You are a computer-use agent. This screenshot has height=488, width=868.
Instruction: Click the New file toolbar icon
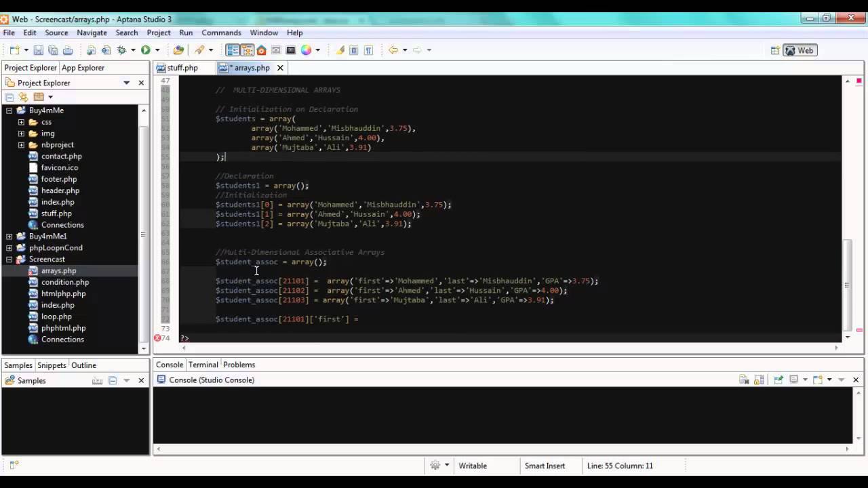14,50
